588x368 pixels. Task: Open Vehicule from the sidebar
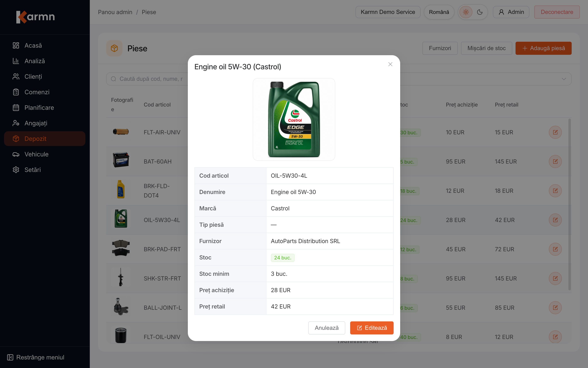45,154
